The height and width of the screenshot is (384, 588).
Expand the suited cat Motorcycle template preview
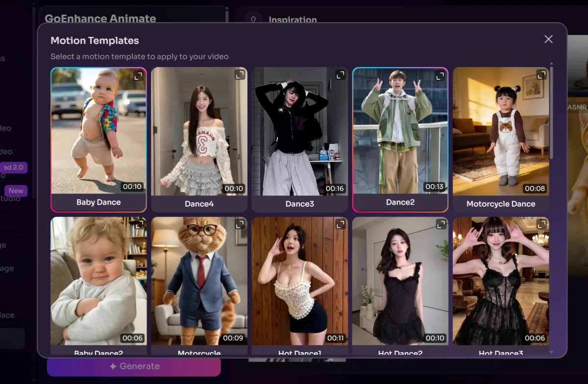(240, 224)
